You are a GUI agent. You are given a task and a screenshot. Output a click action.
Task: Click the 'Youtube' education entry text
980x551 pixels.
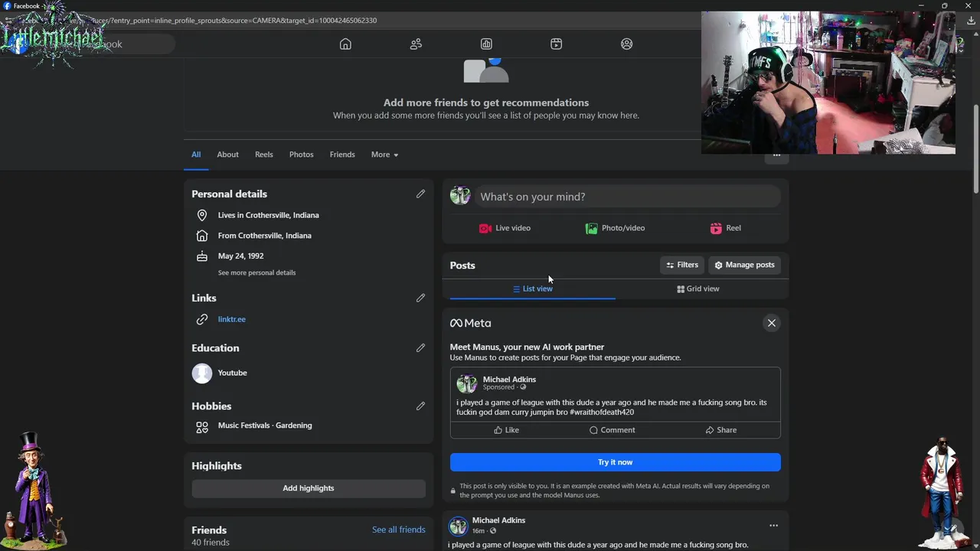(232, 373)
